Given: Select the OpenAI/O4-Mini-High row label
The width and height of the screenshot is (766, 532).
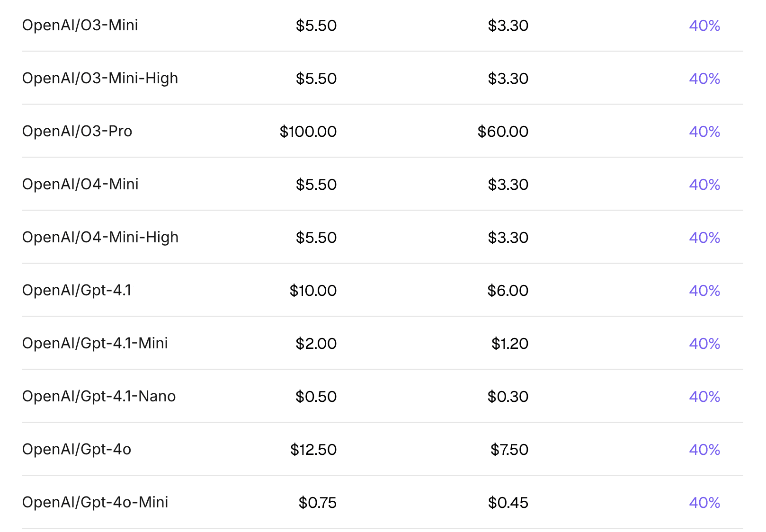Looking at the screenshot, I should 100,237.
